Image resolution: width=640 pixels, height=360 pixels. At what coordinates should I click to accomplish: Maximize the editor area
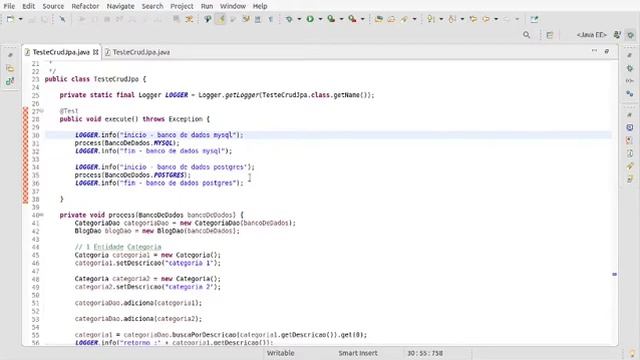607,51
